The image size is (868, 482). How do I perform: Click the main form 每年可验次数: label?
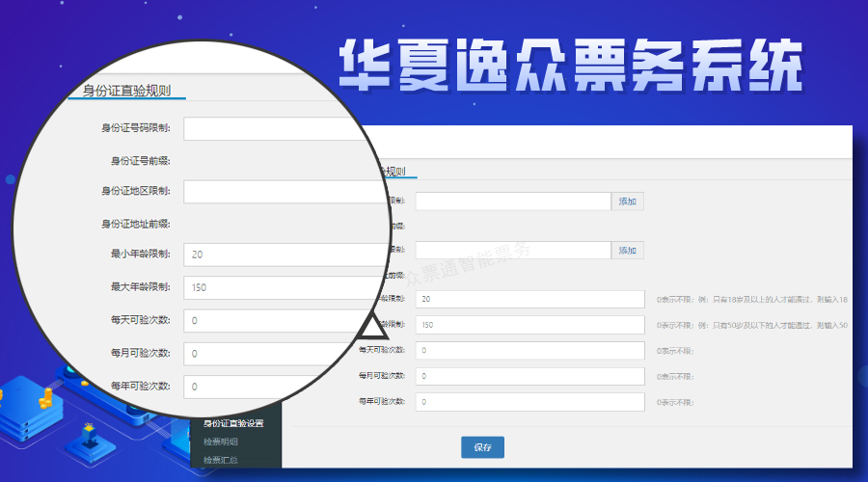click(x=381, y=401)
